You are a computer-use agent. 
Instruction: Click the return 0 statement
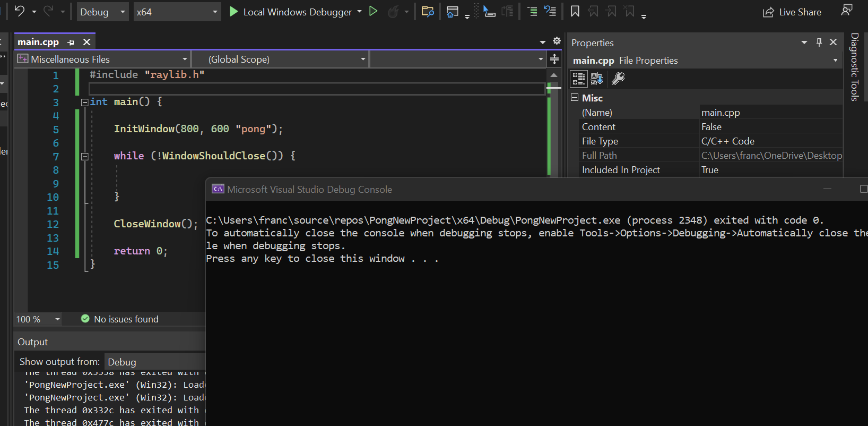141,251
